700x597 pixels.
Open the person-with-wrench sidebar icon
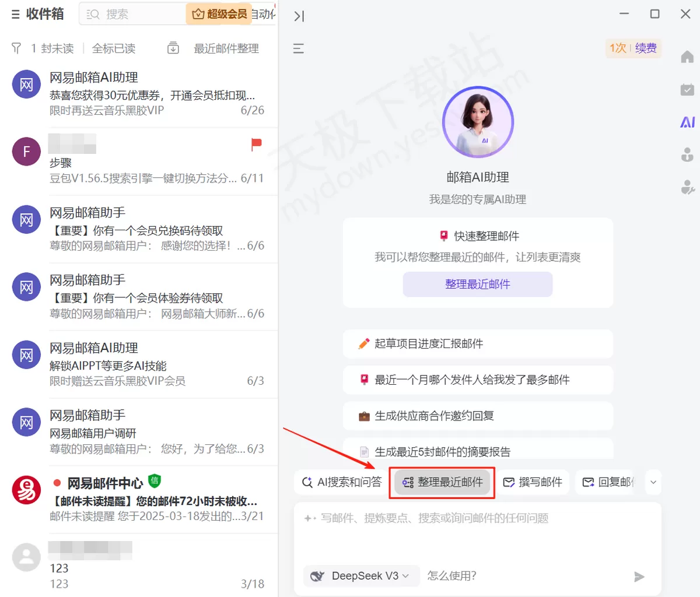(688, 187)
